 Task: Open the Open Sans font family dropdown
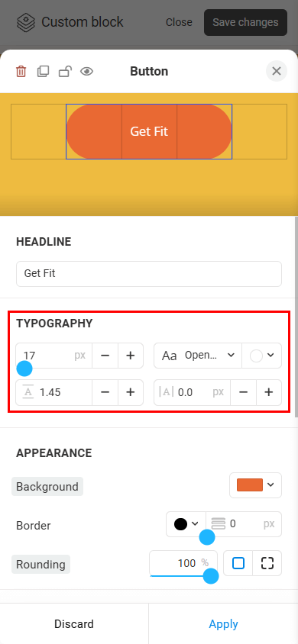[198, 356]
